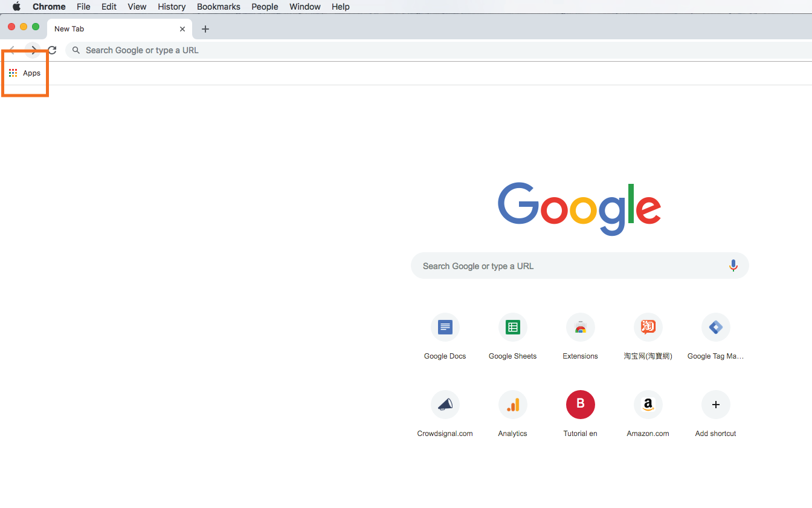Open the Crowdsignal.com shortcut
This screenshot has width=812, height=508.
445,405
